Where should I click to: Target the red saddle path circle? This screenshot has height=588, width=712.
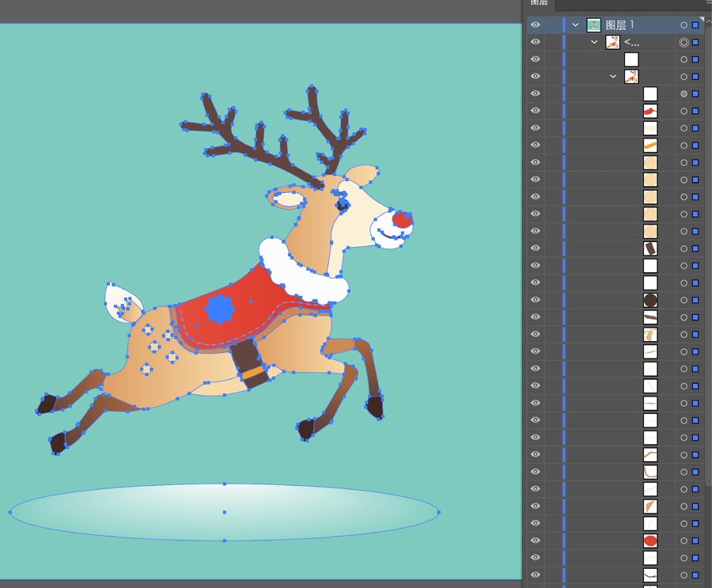click(x=684, y=111)
